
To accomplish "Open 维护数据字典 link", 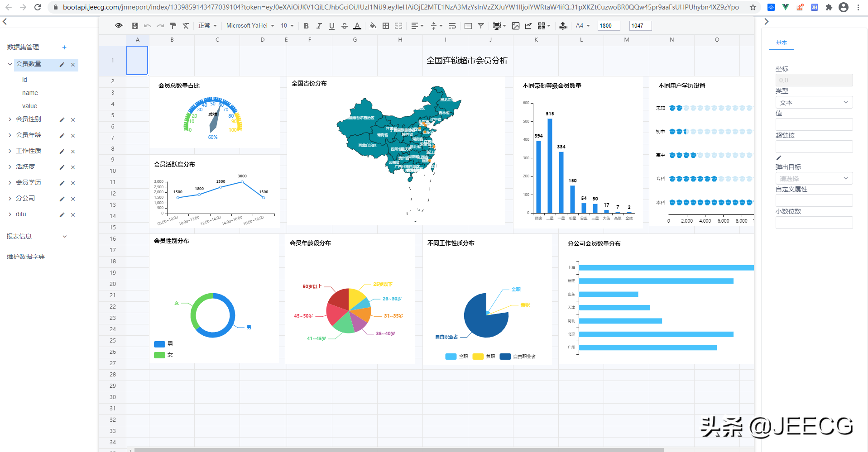I will [x=26, y=257].
